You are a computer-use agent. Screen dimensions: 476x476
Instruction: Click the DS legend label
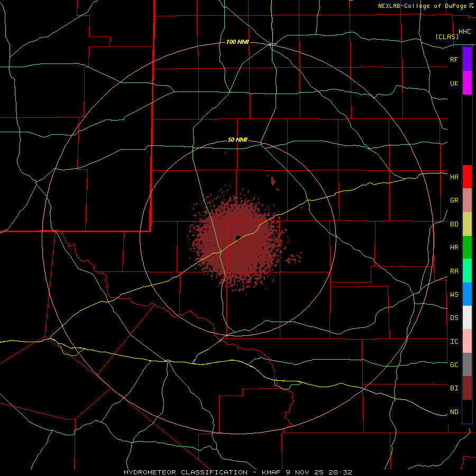(x=454, y=317)
